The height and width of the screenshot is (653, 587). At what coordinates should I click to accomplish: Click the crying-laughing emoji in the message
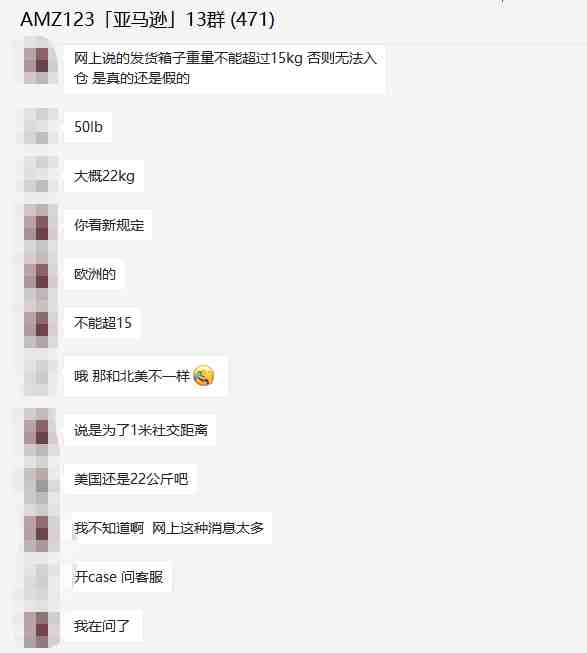coord(204,376)
